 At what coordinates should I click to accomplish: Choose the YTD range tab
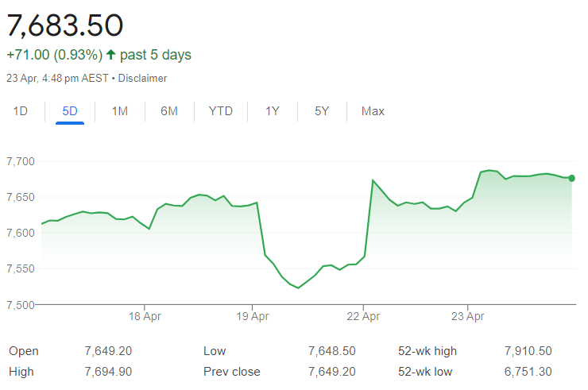221,111
